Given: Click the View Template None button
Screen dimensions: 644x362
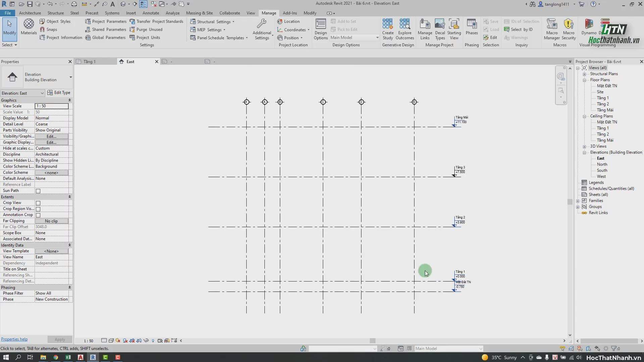Looking at the screenshot, I should click(52, 251).
